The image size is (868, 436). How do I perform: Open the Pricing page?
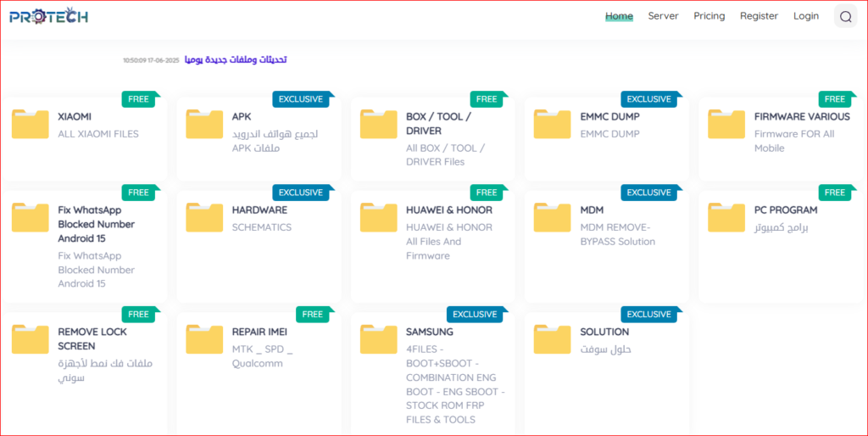709,16
